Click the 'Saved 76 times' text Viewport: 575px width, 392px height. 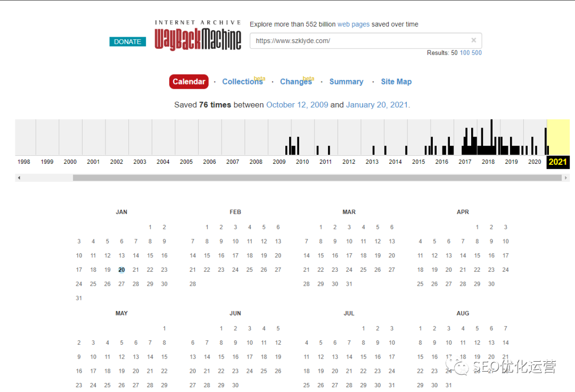click(203, 105)
